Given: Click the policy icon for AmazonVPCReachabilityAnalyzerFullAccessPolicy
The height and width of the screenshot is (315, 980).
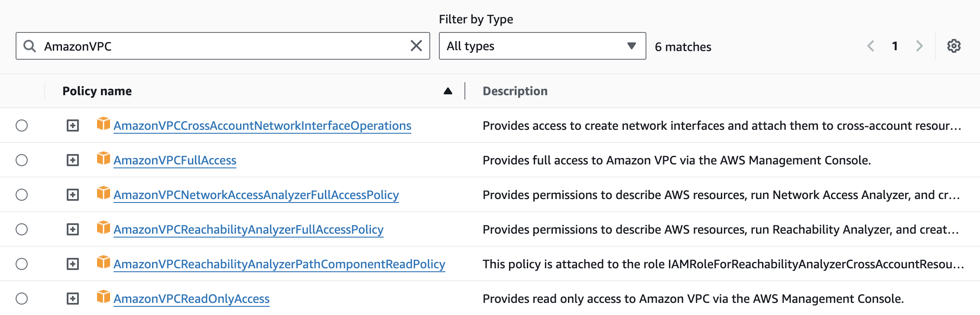Looking at the screenshot, I should [x=103, y=228].
